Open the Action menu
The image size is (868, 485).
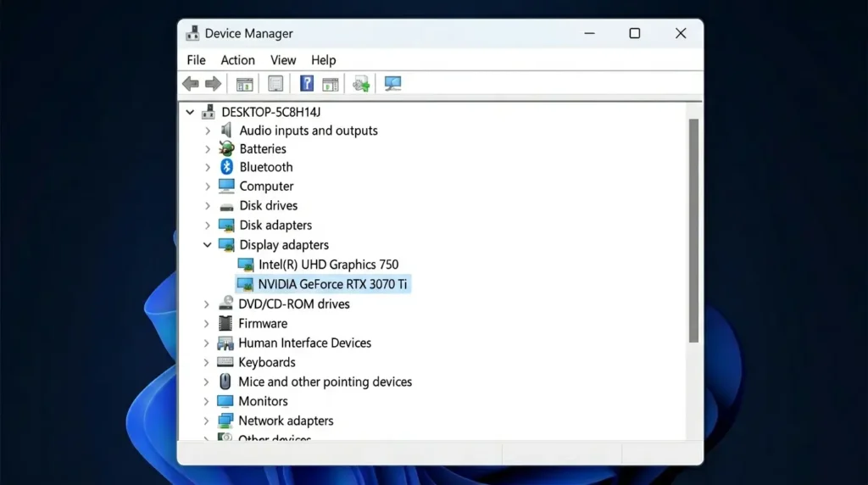coord(237,60)
